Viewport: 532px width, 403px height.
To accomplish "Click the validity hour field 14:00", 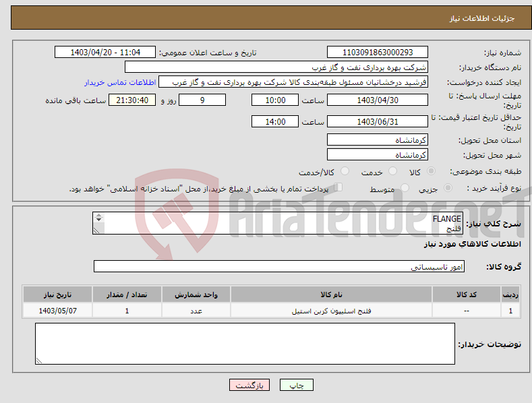I will tap(275, 121).
